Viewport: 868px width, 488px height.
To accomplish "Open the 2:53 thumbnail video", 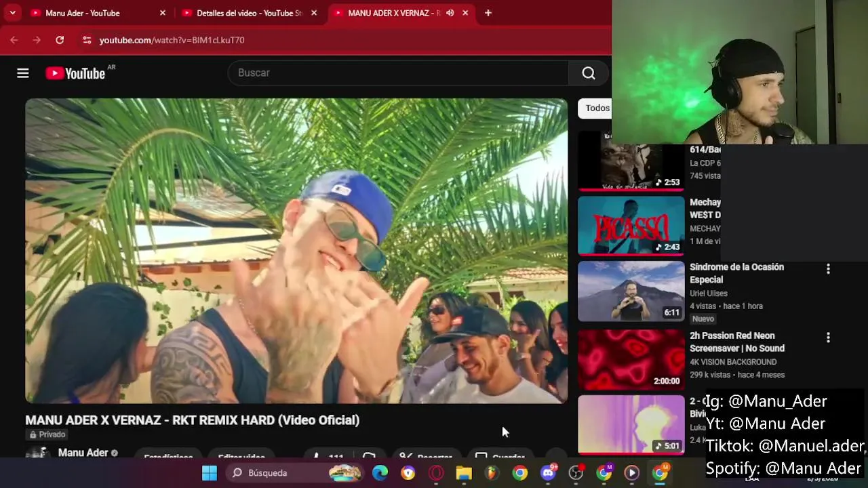I will click(631, 161).
